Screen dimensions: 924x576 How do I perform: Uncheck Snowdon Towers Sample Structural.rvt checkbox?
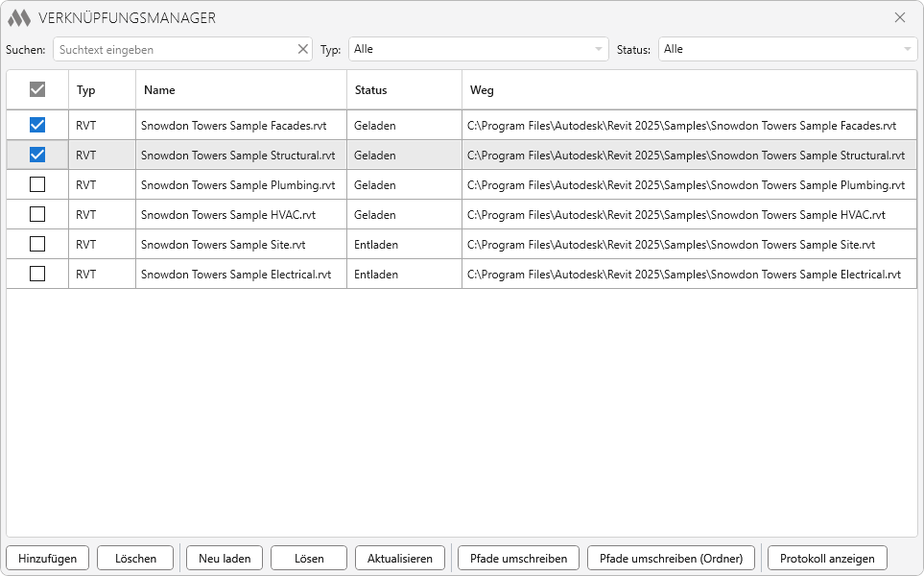click(x=37, y=155)
